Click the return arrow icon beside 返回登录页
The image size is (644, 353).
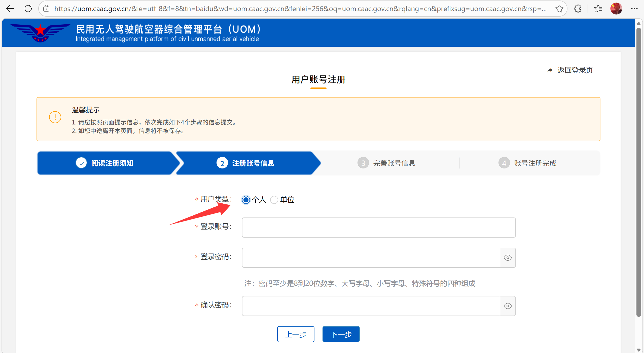550,70
